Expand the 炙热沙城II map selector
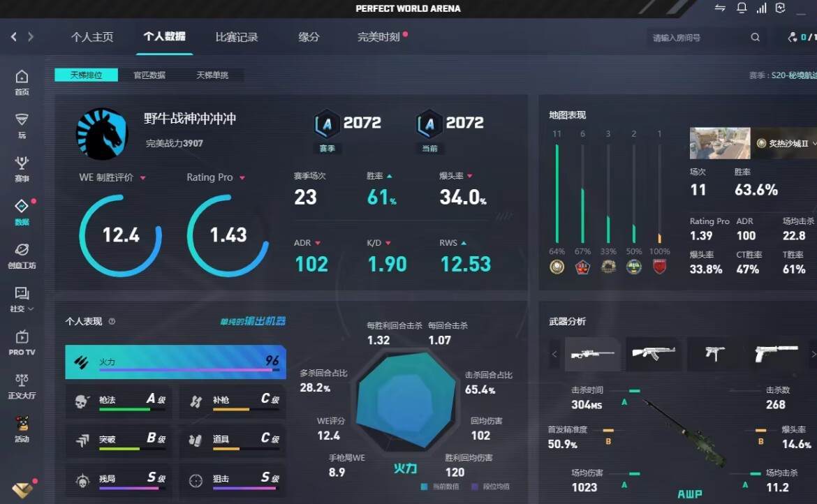 coord(814,143)
